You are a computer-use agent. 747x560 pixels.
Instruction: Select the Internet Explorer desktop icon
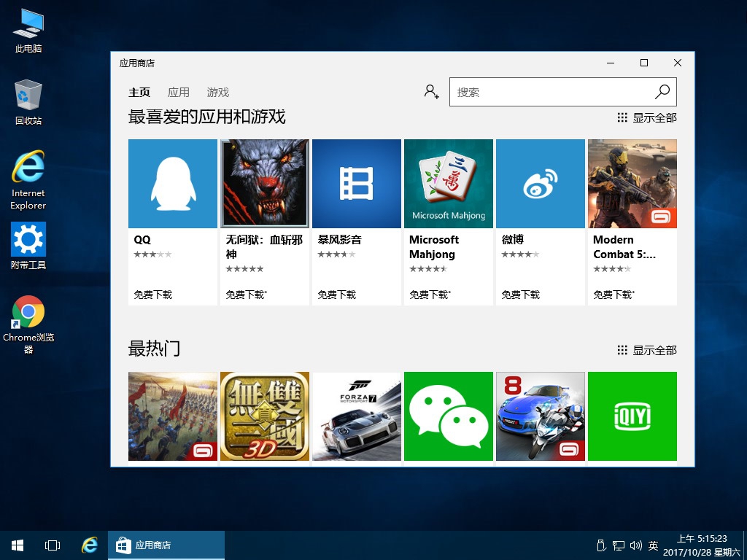[x=28, y=180]
